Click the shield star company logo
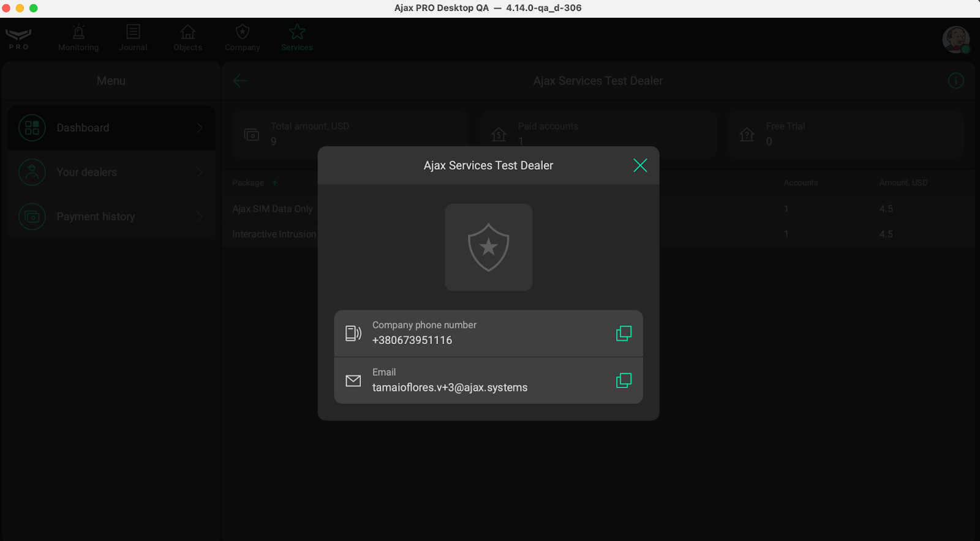Viewport: 980px width, 541px height. (488, 247)
